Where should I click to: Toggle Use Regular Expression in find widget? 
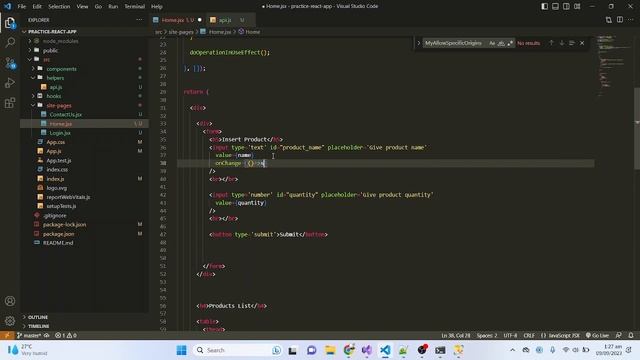510,43
